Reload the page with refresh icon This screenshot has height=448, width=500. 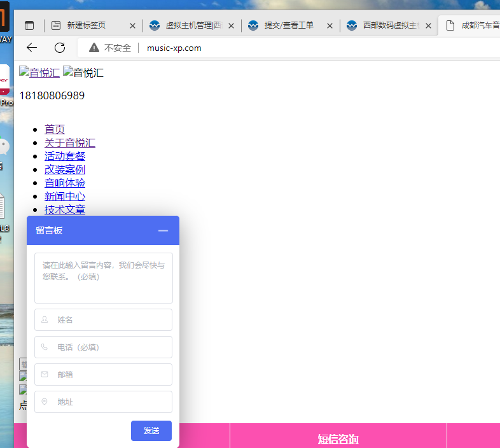click(x=60, y=48)
